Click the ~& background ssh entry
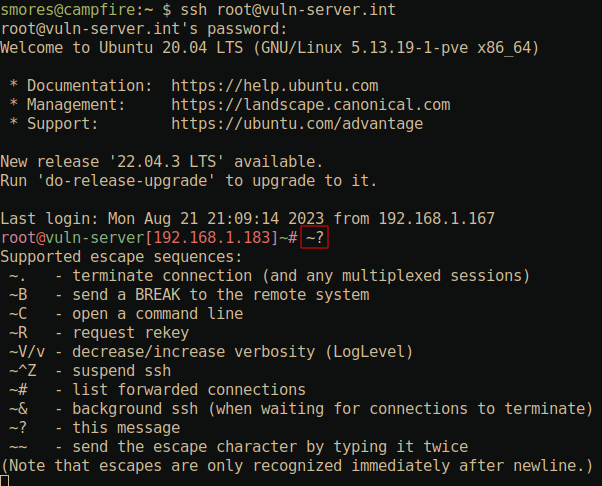Image resolution: width=602 pixels, height=486 pixels. coord(300,408)
